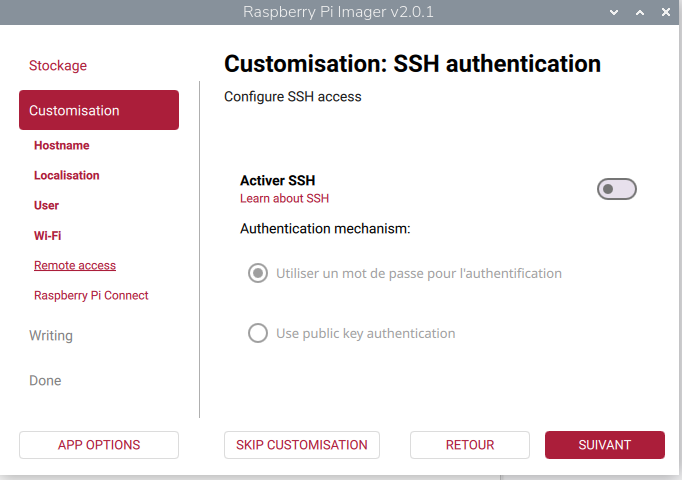682x480 pixels.
Task: Click SKIP CUSTOMISATION button
Action: tap(302, 445)
